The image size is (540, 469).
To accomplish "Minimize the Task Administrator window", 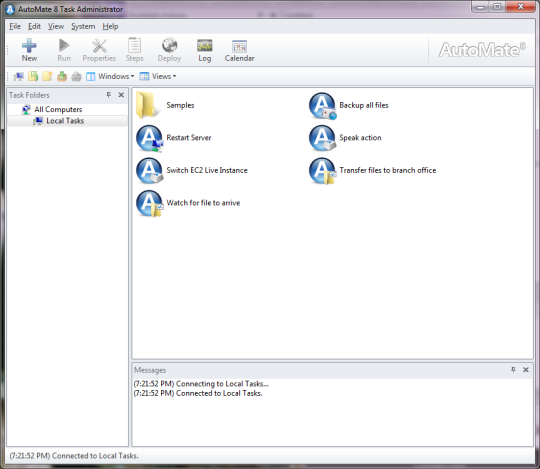I will pyautogui.click(x=481, y=7).
